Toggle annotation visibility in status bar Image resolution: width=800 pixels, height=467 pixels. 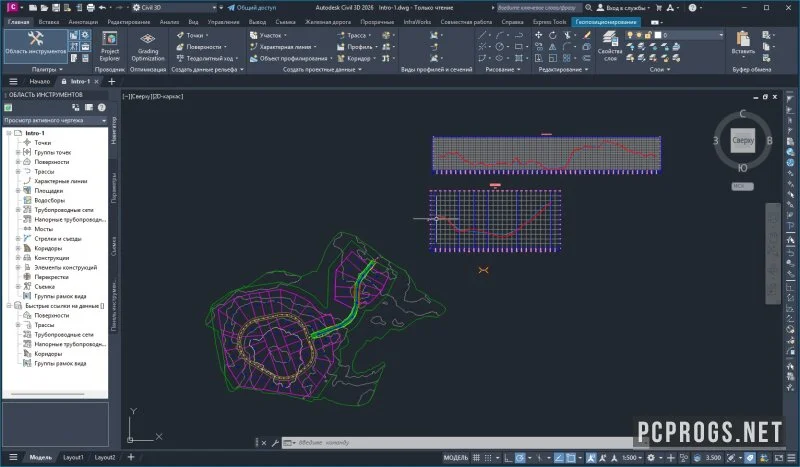click(x=591, y=457)
